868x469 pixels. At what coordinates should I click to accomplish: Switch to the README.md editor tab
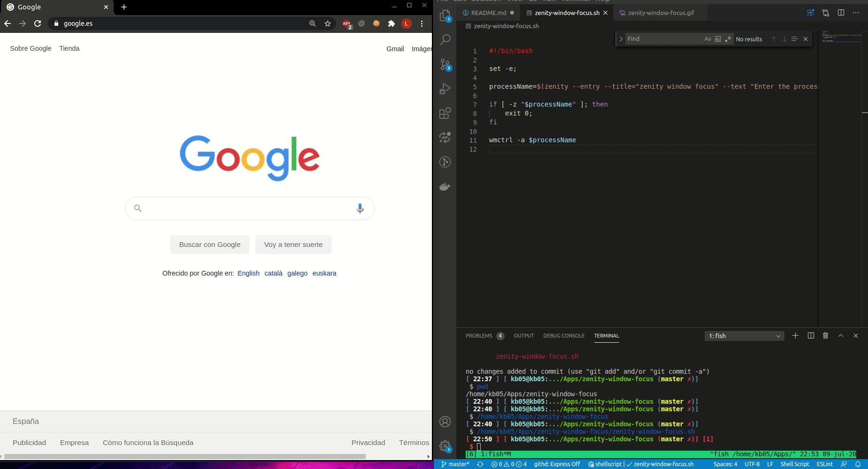click(x=488, y=13)
